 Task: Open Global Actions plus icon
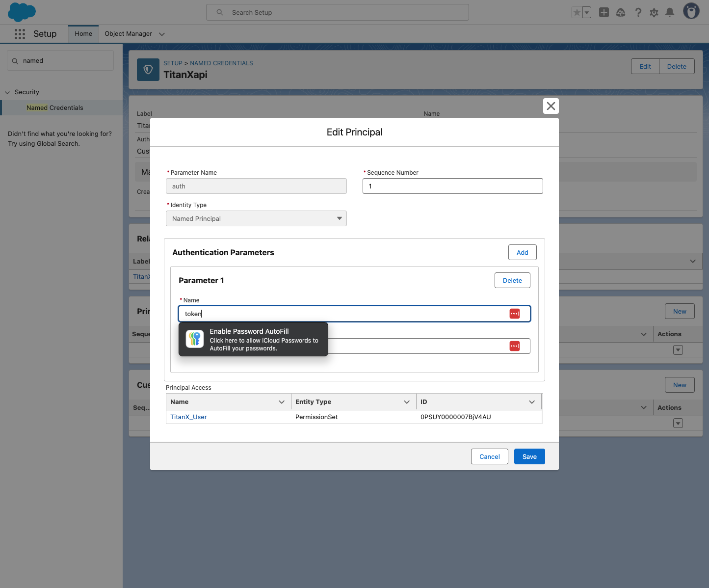(604, 12)
